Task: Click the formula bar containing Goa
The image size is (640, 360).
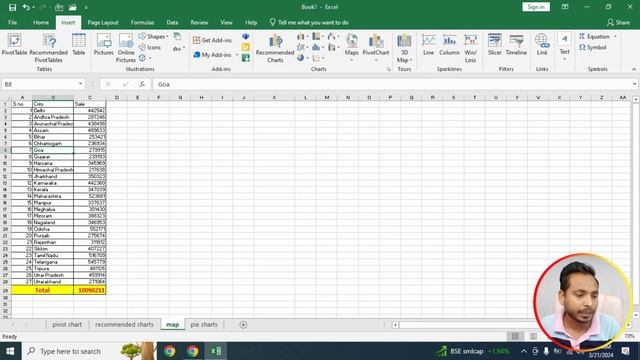Action: [392, 84]
